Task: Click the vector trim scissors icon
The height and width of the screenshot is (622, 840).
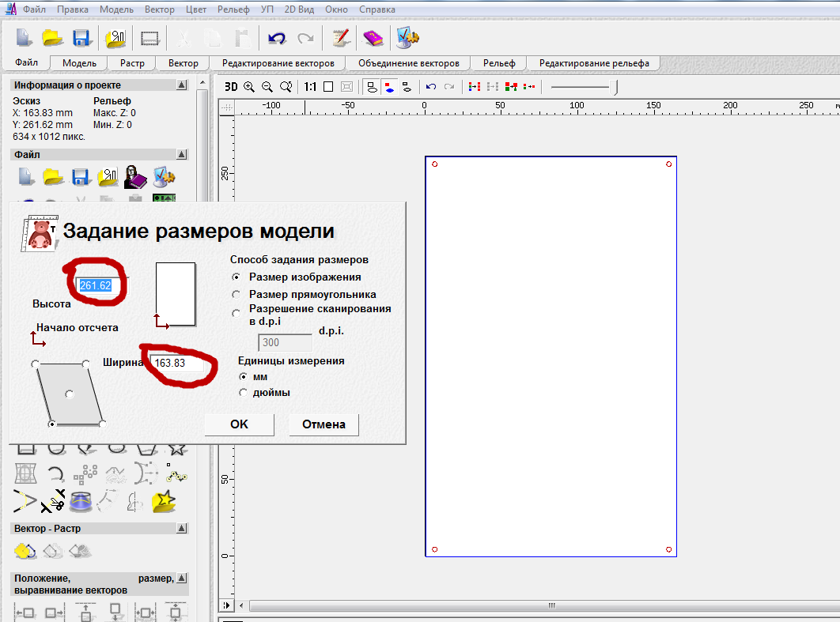Action: [x=53, y=501]
